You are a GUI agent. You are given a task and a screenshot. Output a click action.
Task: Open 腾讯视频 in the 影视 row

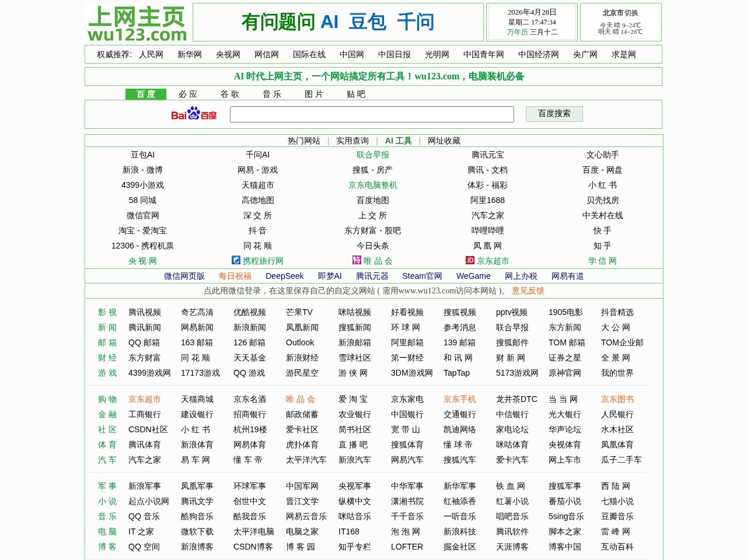[145, 312]
